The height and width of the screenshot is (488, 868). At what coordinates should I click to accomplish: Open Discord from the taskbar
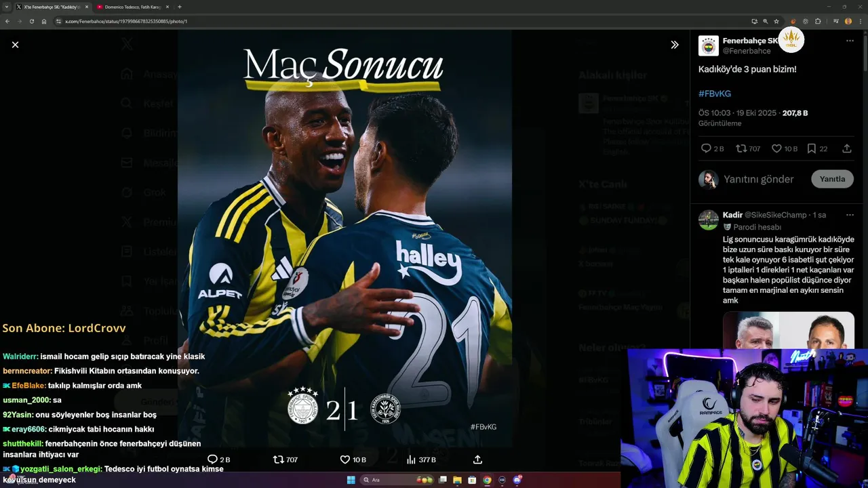(x=517, y=480)
